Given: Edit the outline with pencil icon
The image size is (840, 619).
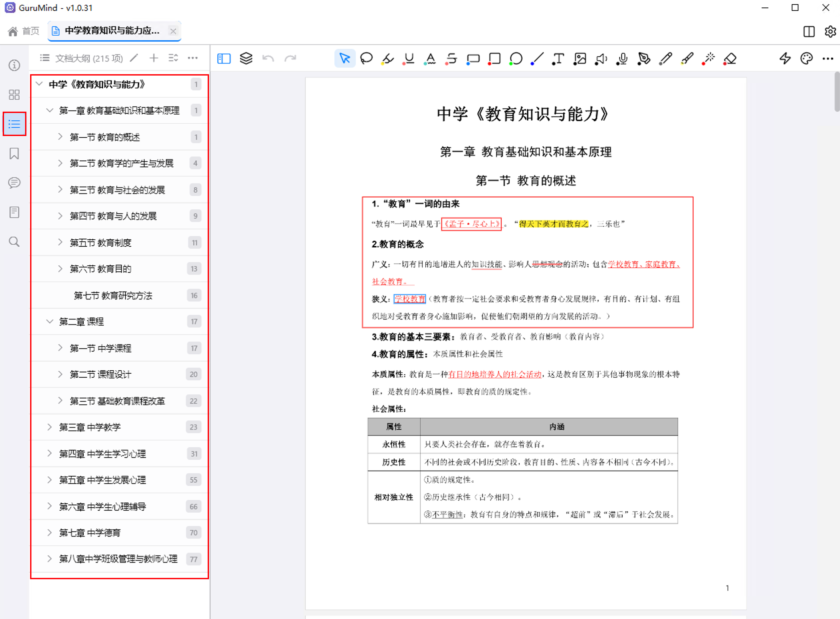Looking at the screenshot, I should click(x=134, y=58).
